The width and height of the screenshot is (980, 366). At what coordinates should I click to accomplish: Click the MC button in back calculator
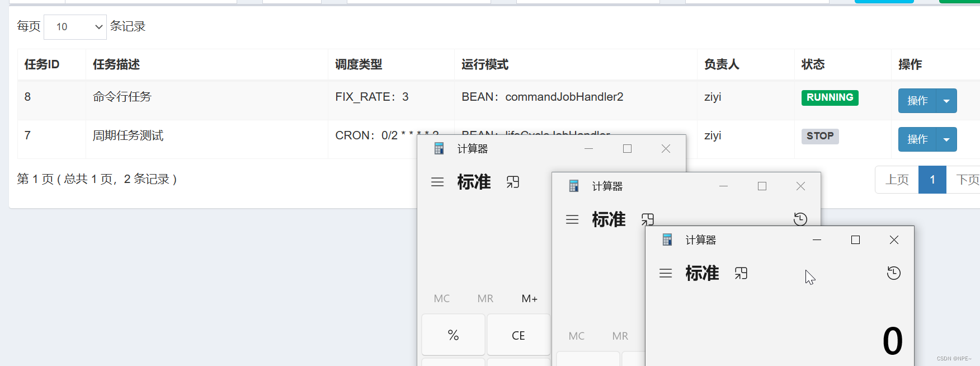(442, 299)
